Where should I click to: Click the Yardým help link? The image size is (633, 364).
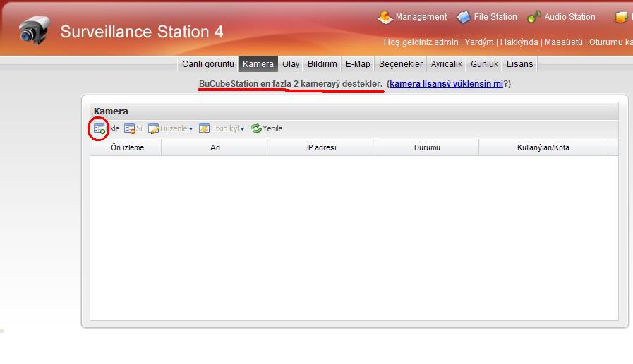tap(479, 42)
